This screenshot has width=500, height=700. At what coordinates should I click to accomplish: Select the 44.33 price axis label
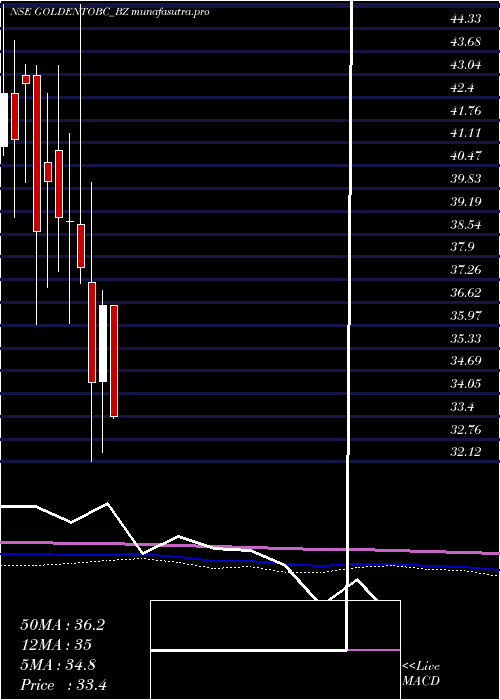click(466, 19)
